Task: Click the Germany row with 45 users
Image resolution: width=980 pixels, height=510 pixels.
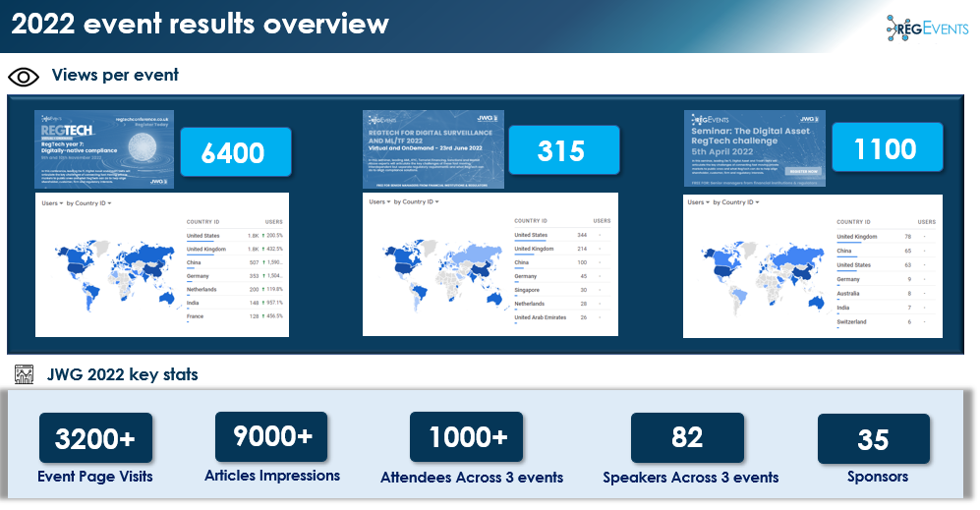Action: pyautogui.click(x=562, y=276)
